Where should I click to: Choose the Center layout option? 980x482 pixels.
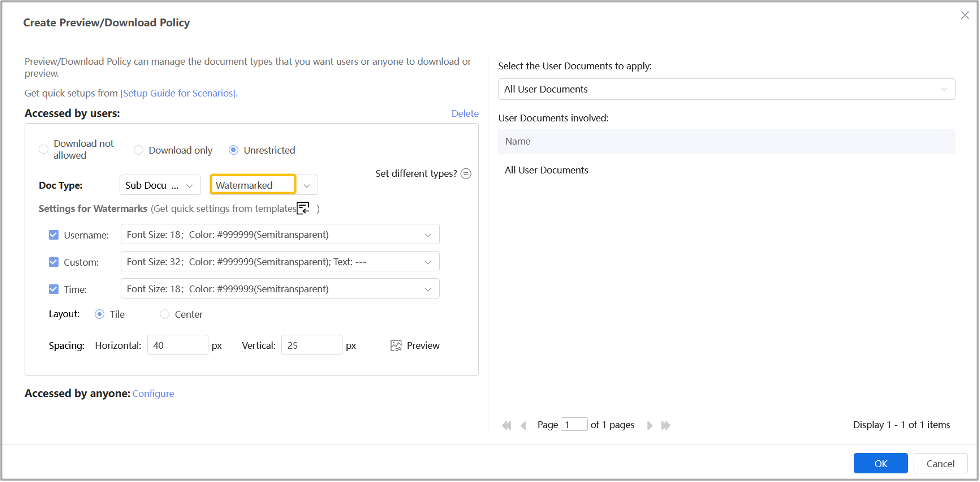[165, 314]
